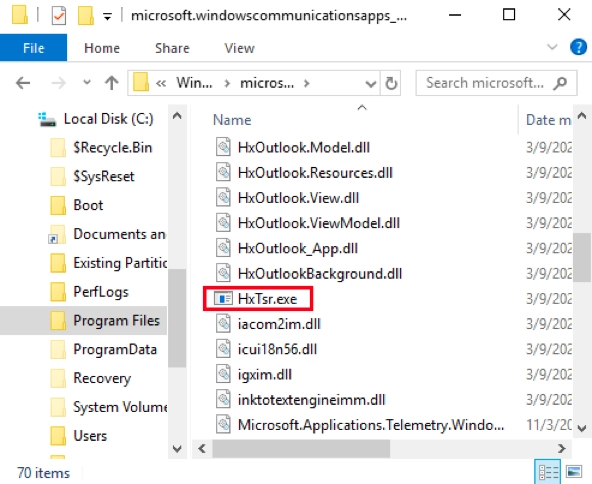Click the navigation pane scroll up arrow
This screenshot has height=484, width=592.
point(177,116)
